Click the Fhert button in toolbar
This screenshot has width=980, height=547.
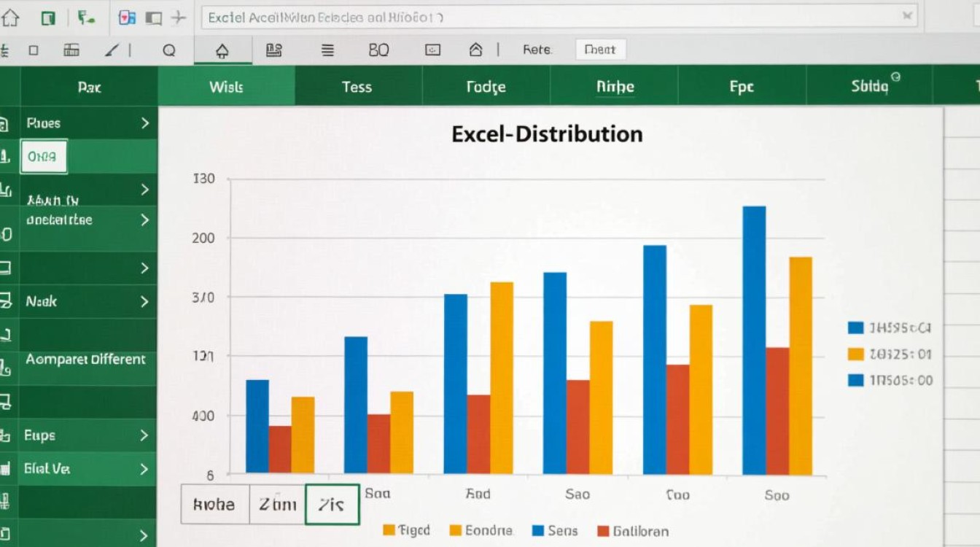click(600, 50)
